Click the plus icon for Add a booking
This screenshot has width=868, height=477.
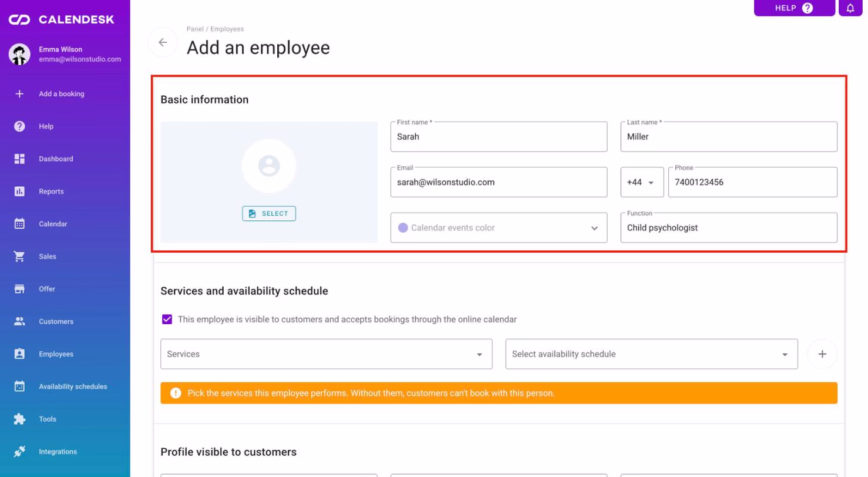click(19, 93)
